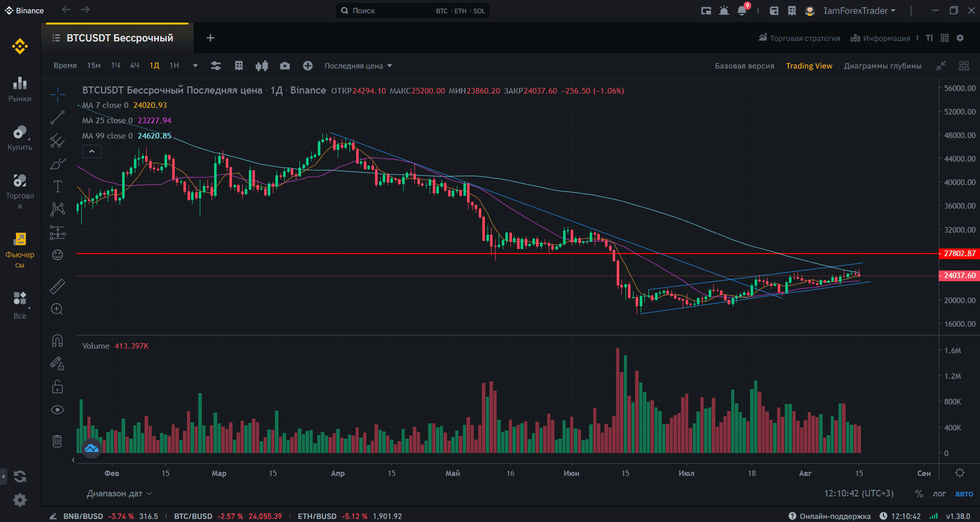Open the Trade sidebar section
The image size is (980, 522).
(20, 192)
